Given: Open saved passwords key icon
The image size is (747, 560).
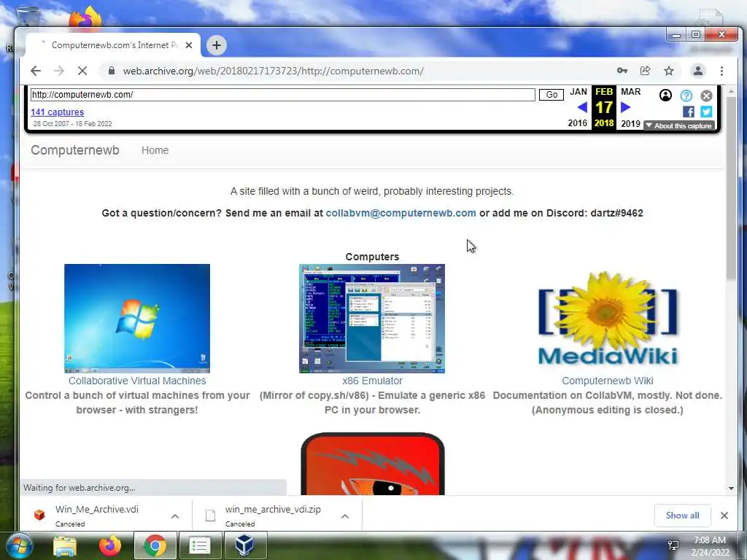Looking at the screenshot, I should point(622,71).
